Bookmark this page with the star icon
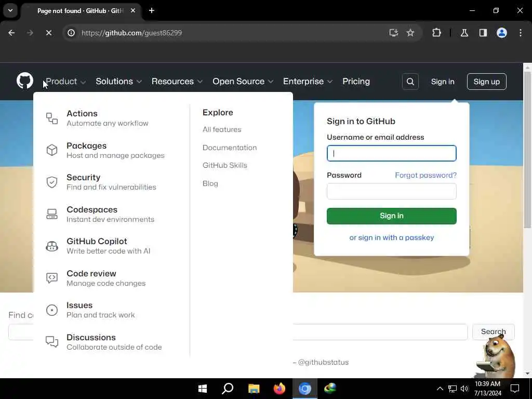This screenshot has height=399, width=532. 410,33
